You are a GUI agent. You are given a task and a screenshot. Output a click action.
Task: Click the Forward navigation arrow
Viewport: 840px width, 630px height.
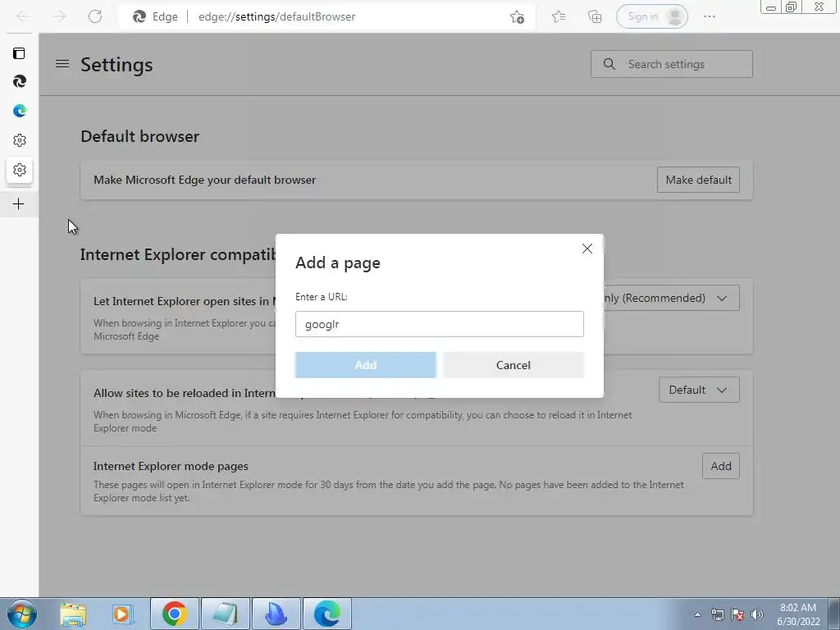coord(58,16)
